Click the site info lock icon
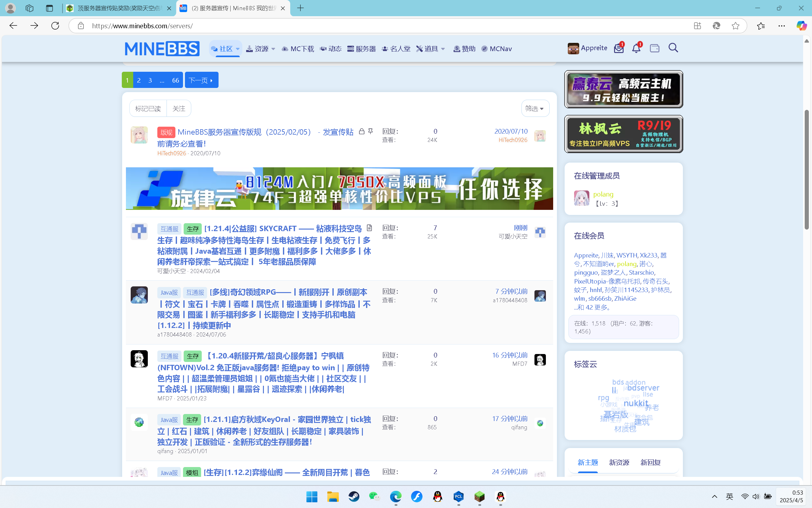This screenshot has height=508, width=812. [x=81, y=26]
